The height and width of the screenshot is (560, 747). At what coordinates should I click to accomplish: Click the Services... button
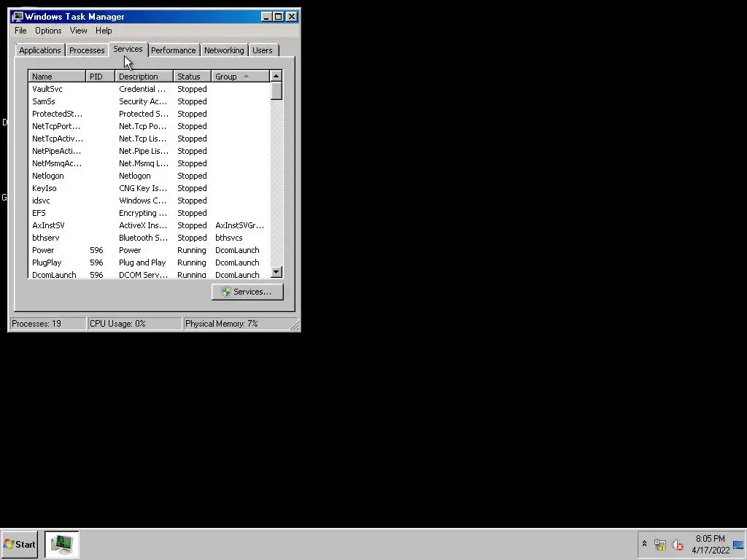(247, 292)
